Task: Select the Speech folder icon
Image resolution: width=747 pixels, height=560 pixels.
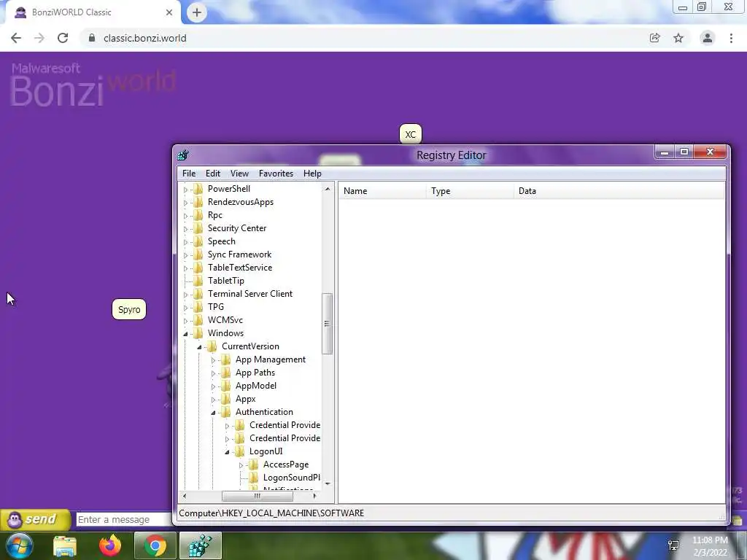Action: [x=198, y=241]
